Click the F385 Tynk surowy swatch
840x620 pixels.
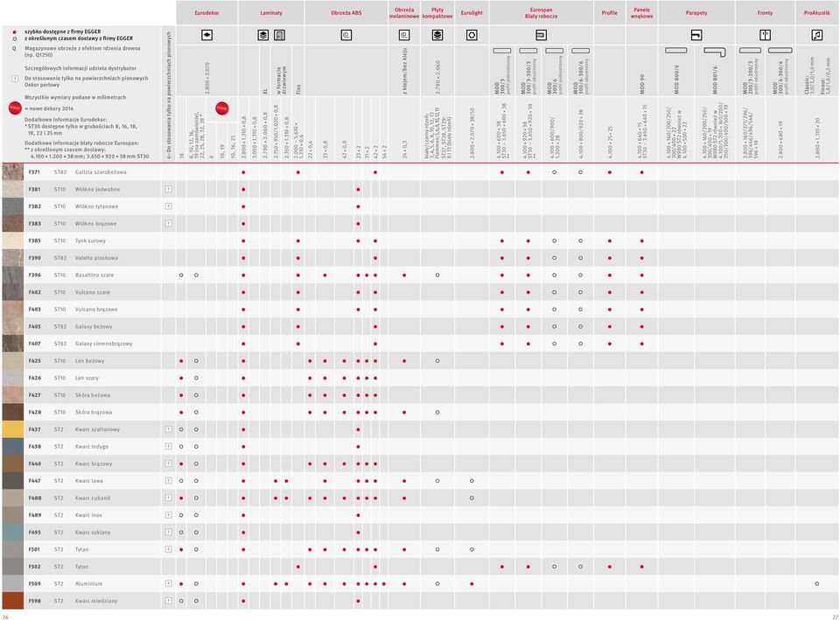(13, 240)
